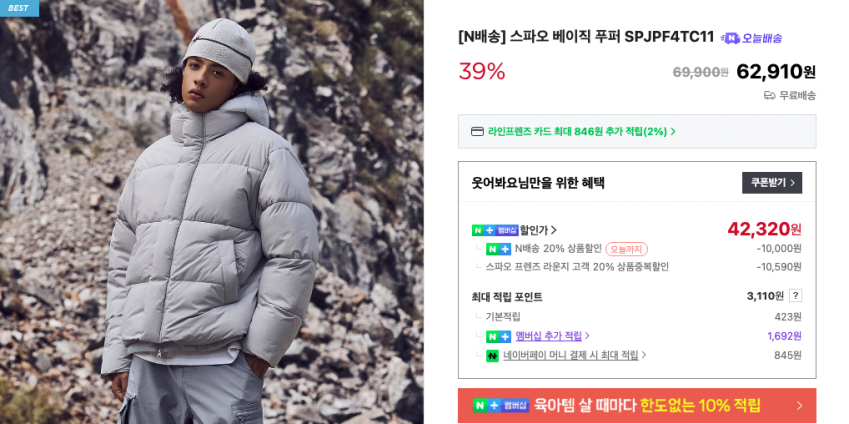Click the 육아템 살 때마다 한도없는 10% 적립 banner
The width and height of the screenshot is (849, 424).
point(637,406)
